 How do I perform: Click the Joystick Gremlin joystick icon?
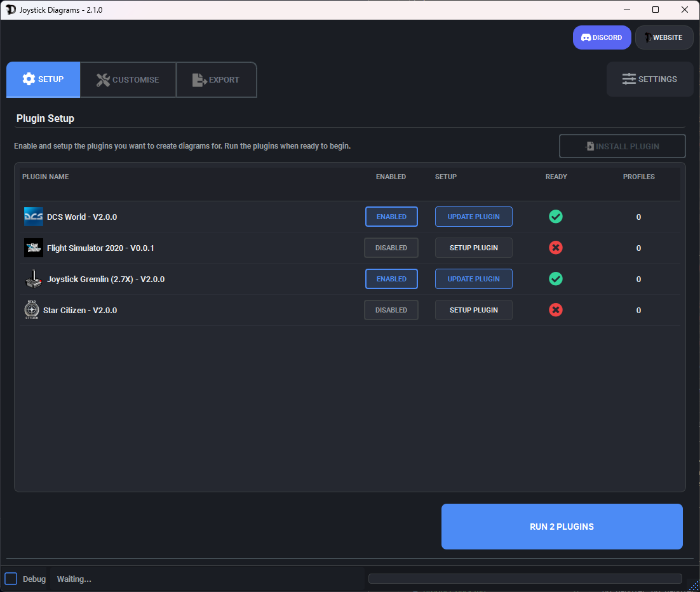33,278
